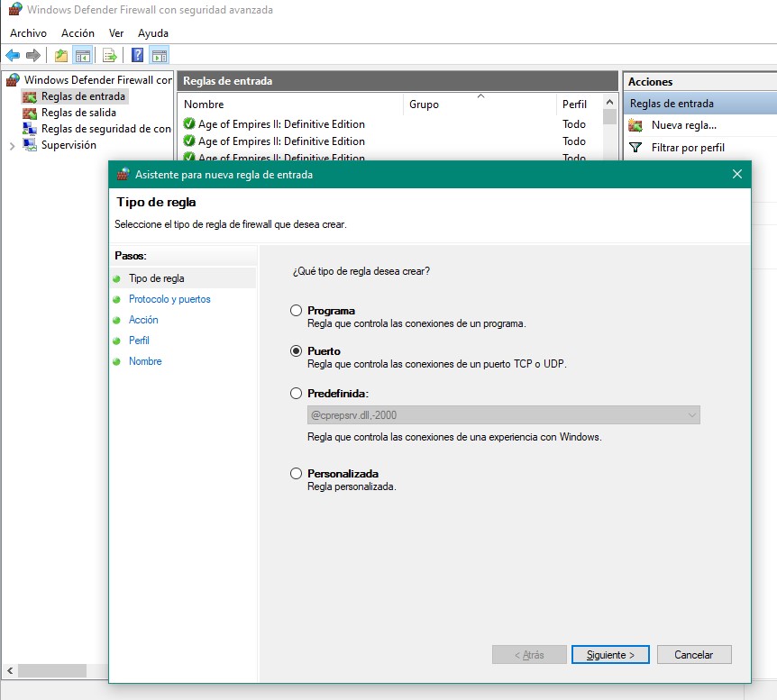The height and width of the screenshot is (700, 777).
Task: Click the Nueva regla icon in Acciones
Action: [x=635, y=125]
